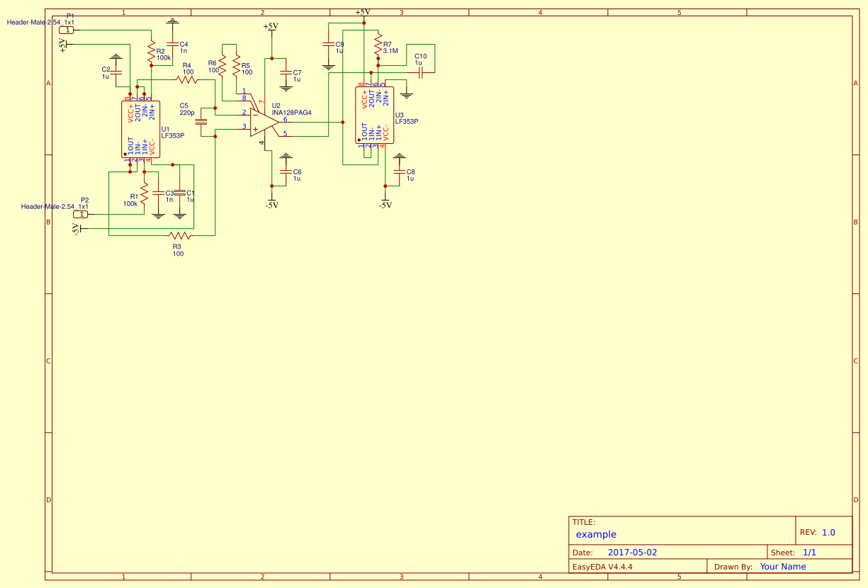Click resistor R3 100 symbol
868x588 pixels.
coord(179,235)
